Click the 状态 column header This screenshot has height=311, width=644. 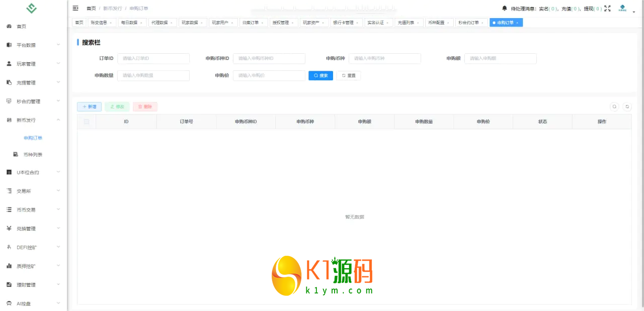tap(542, 122)
